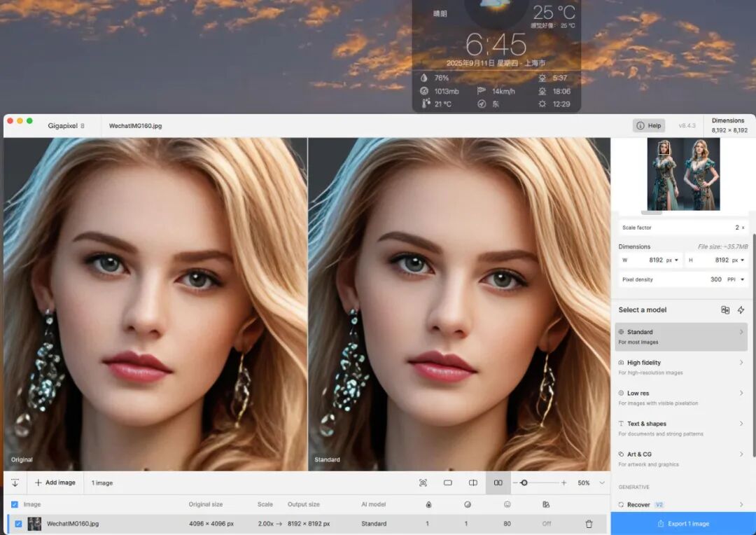Expand Art & CG model chevron
Viewport: 756px width, 535px height.
[741, 454]
